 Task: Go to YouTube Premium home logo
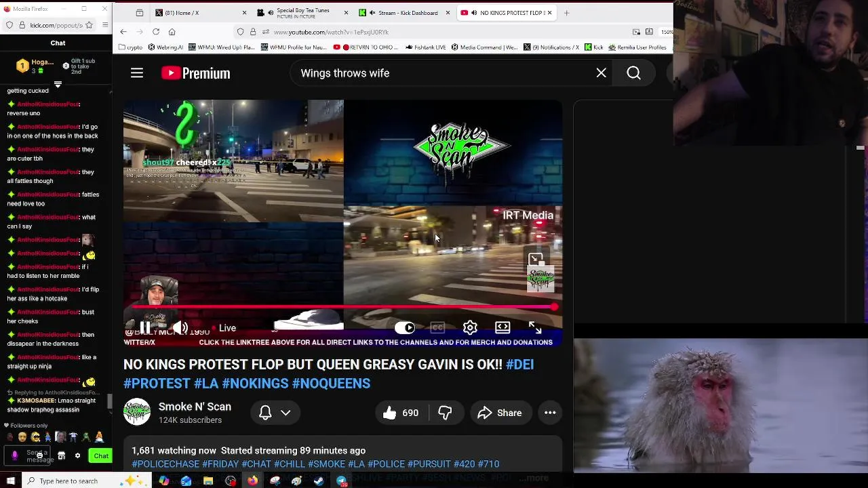(196, 73)
